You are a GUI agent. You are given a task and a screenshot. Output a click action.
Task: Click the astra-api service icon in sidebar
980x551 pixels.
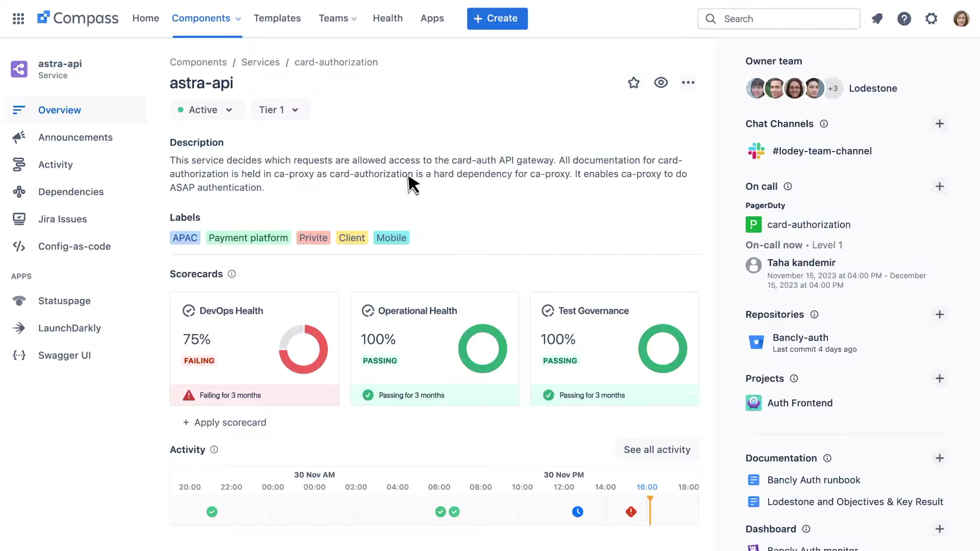19,69
